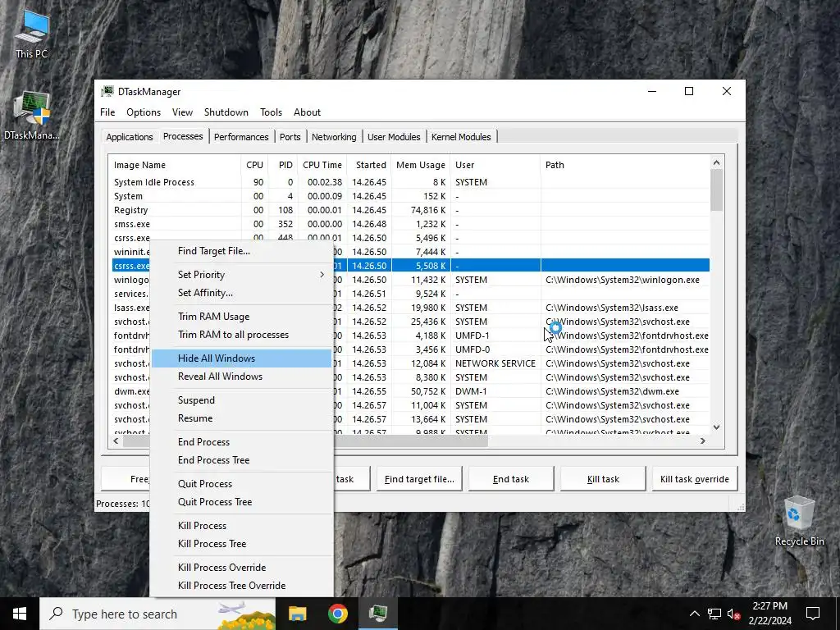Image resolution: width=840 pixels, height=630 pixels.
Task: Select the Registry process row
Action: tap(411, 210)
